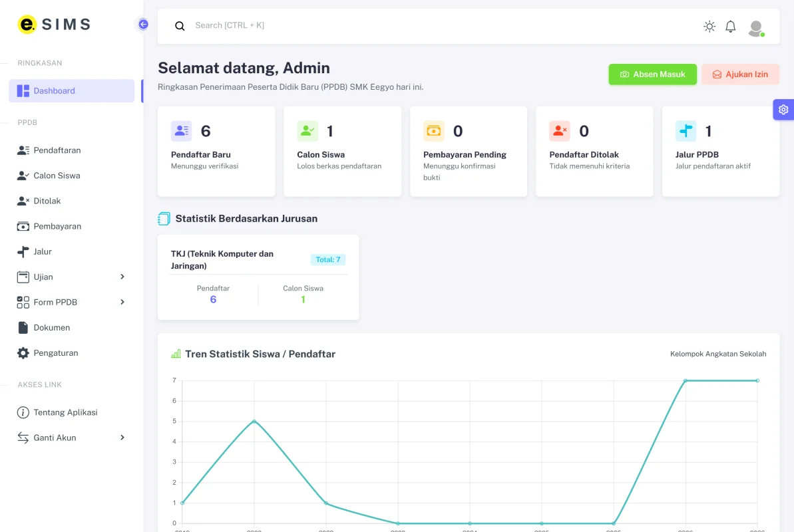Navigate to Jalur in the sidebar
Image resolution: width=794 pixels, height=532 pixels.
(x=71, y=251)
